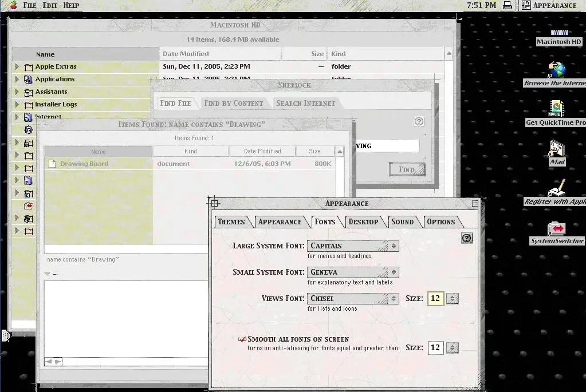Select the Mail desktop icon
586x392 pixels.
tap(557, 153)
